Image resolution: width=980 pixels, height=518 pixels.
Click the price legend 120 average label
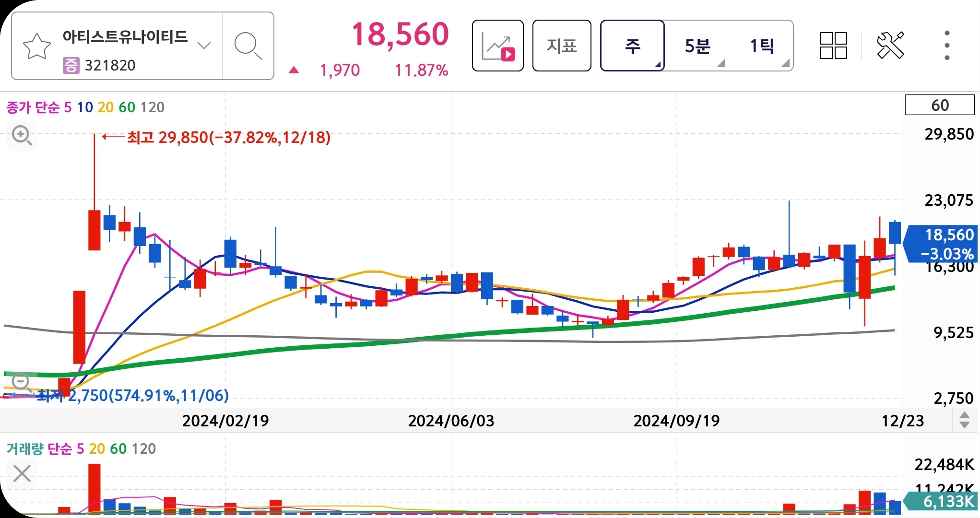[x=153, y=107]
